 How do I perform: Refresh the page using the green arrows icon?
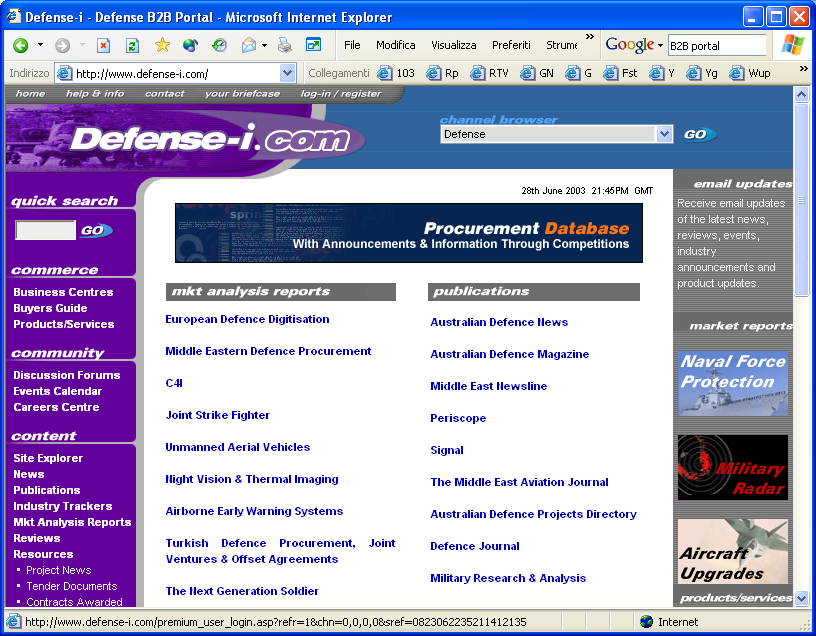coord(132,46)
